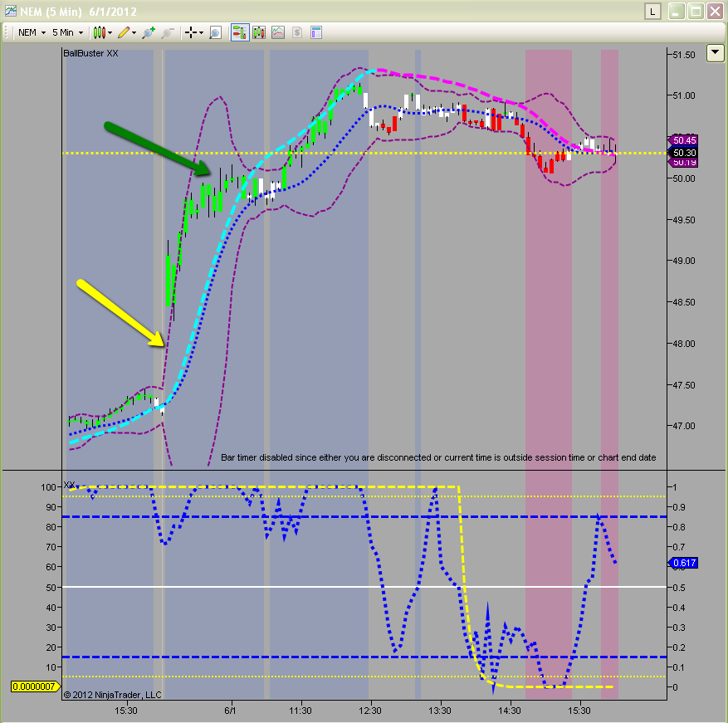Image resolution: width=728 pixels, height=723 pixels.
Task: Click the 47.00 price axis label
Action: coord(684,426)
